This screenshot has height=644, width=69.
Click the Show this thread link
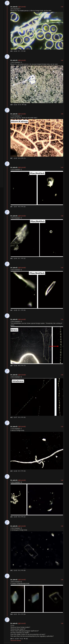pyautogui.click(x=16, y=641)
